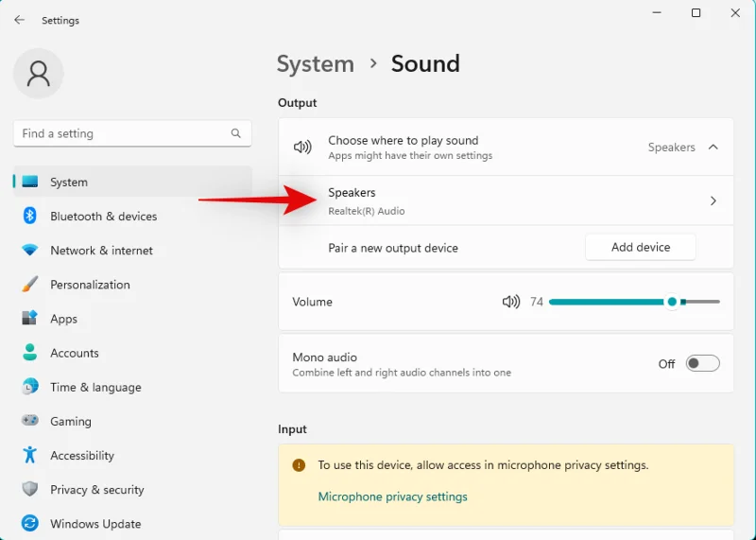The height and width of the screenshot is (540, 756).
Task: Click the Network & internet Wi-Fi icon
Action: point(30,251)
